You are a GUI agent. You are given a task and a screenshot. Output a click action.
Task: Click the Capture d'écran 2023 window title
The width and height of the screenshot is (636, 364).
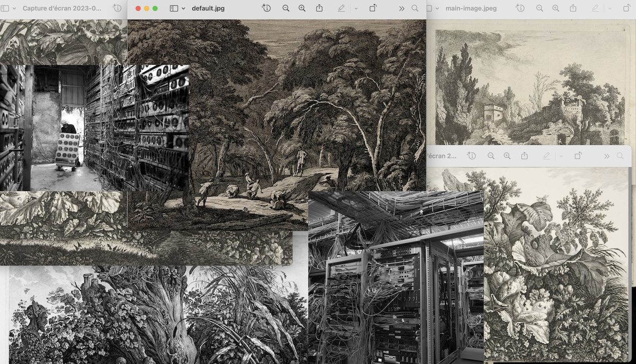click(61, 8)
